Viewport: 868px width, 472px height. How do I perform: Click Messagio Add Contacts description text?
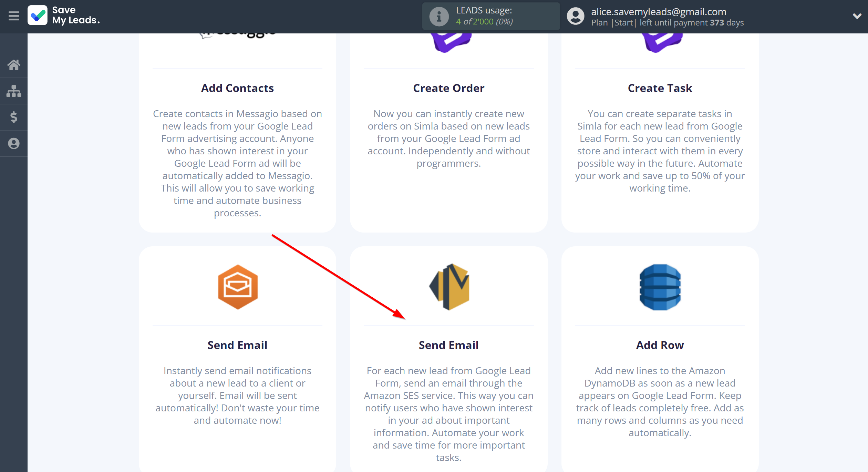pyautogui.click(x=238, y=163)
